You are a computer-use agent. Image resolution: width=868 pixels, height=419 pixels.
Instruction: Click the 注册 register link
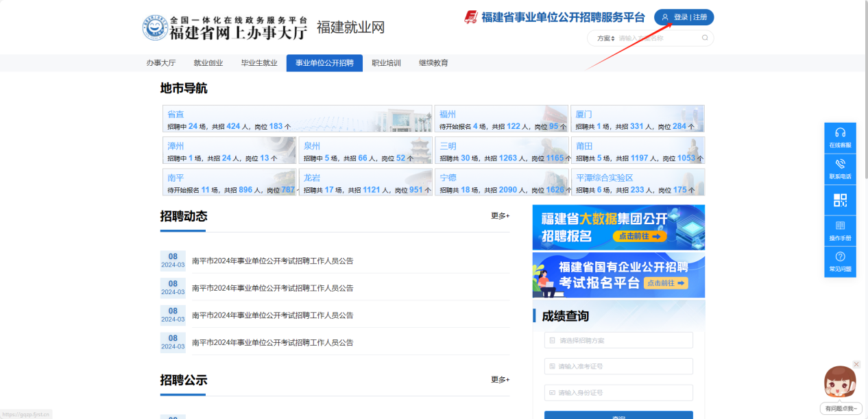(x=699, y=17)
